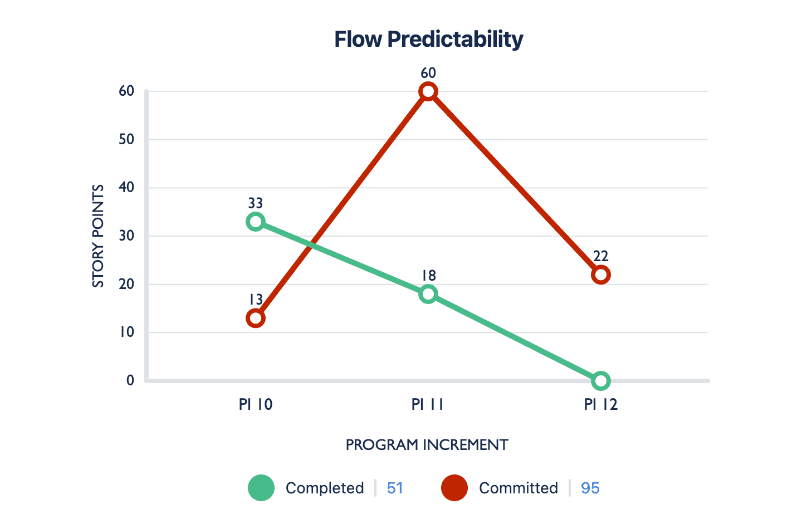Select the Committed peak point at PI 11
Viewport: 812px width, 519px height.
[428, 91]
